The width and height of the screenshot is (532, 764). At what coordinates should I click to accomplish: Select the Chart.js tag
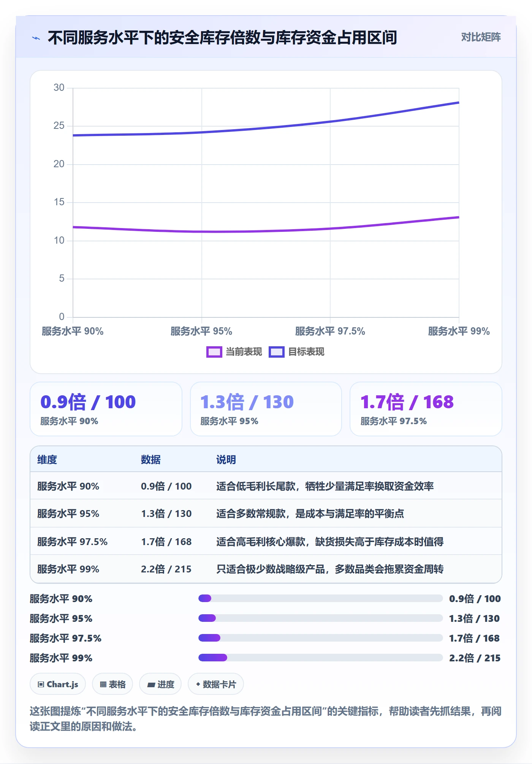[58, 684]
